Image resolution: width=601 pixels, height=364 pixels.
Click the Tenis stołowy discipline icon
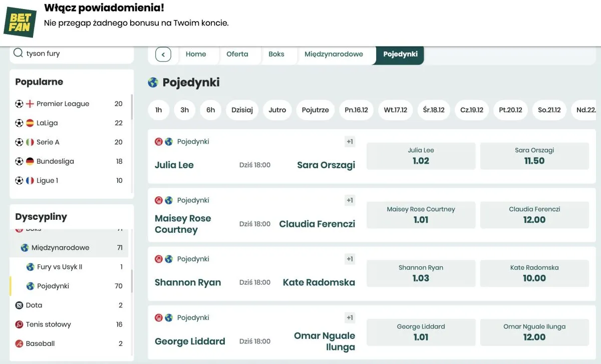coord(19,324)
